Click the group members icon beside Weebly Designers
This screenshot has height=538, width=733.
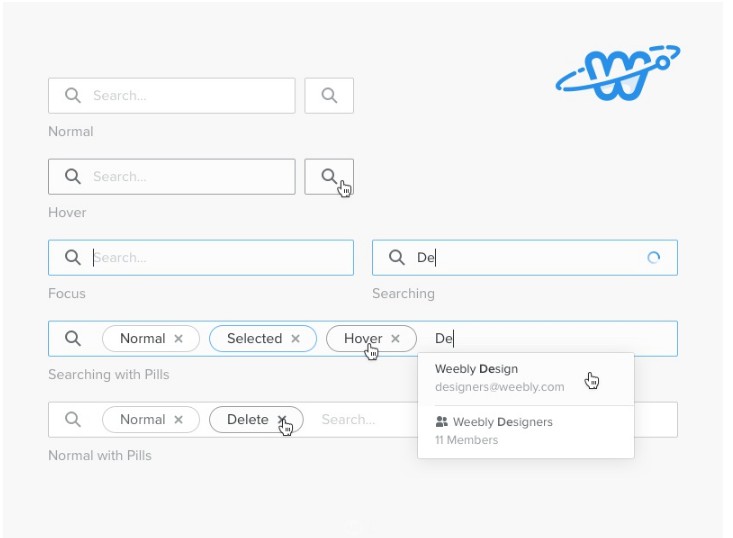pos(442,422)
